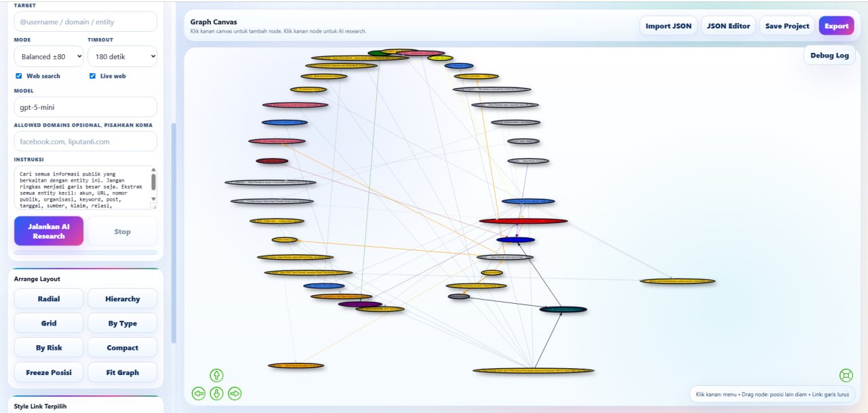Viewport: 868px width, 413px height.
Task: Click the pan down arrow icon
Action: (x=216, y=393)
